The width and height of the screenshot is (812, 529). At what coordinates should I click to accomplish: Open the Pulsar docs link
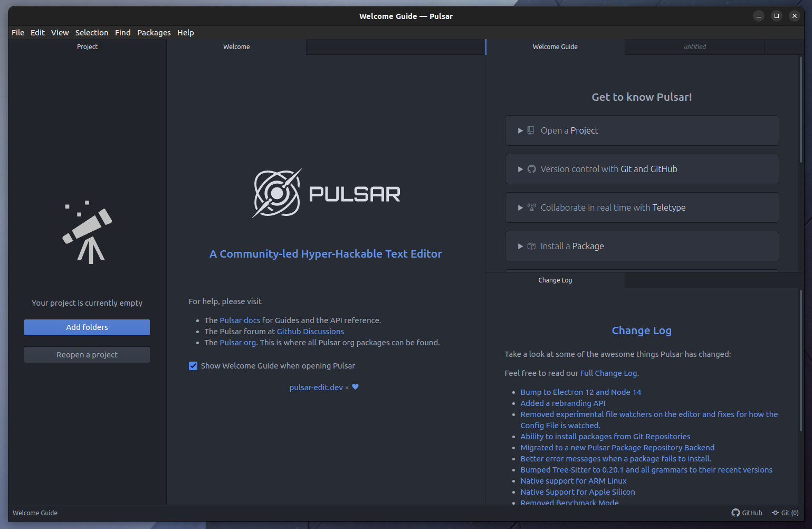point(240,320)
